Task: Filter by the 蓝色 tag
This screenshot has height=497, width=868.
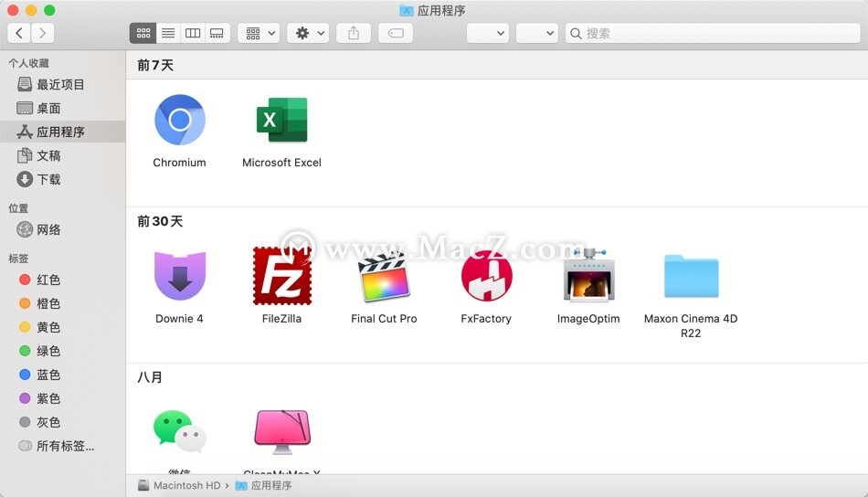Action: tap(62, 375)
